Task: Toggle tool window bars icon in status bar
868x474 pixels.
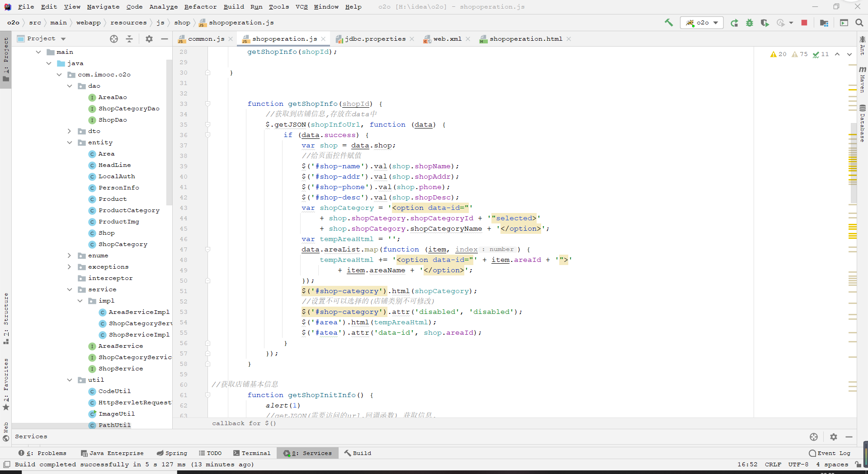Action: tap(7, 465)
